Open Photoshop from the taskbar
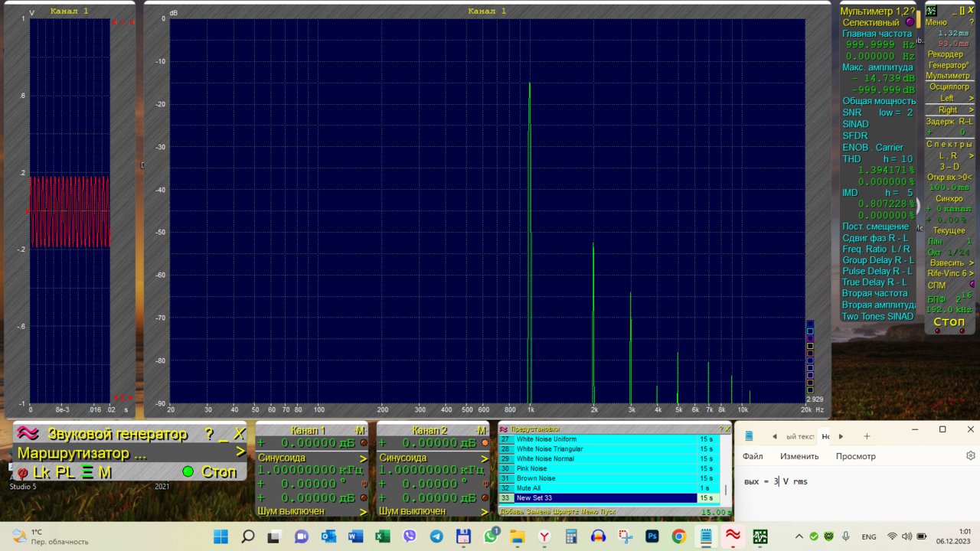This screenshot has width=980, height=551. click(x=652, y=536)
